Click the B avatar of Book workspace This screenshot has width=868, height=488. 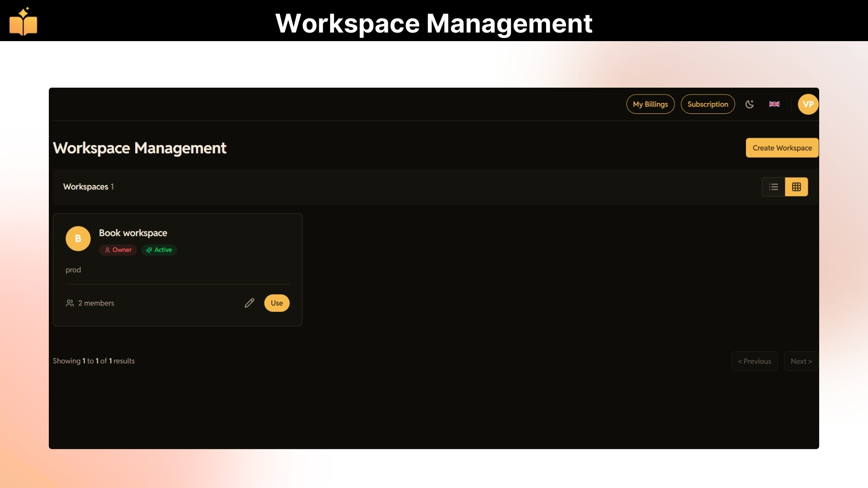tap(78, 239)
